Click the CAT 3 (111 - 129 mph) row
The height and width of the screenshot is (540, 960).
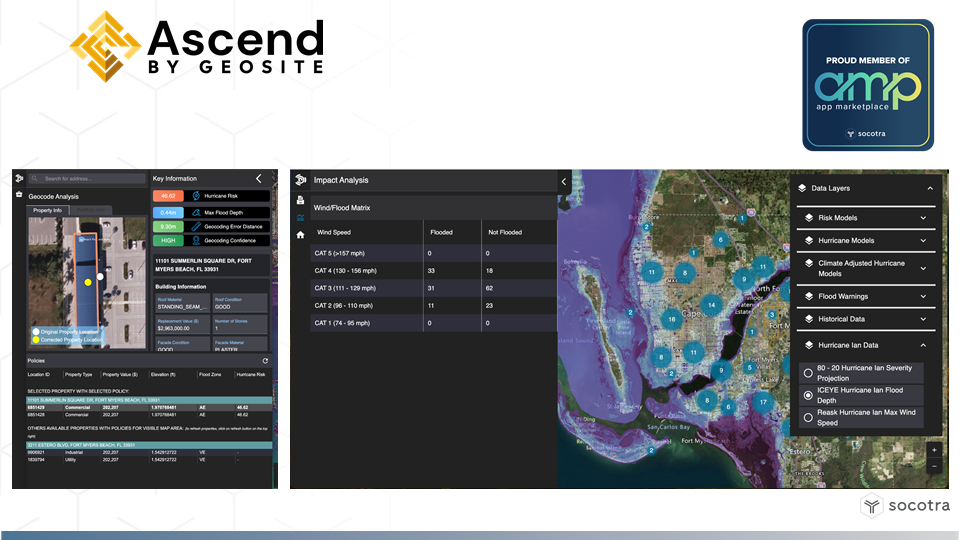coord(433,288)
